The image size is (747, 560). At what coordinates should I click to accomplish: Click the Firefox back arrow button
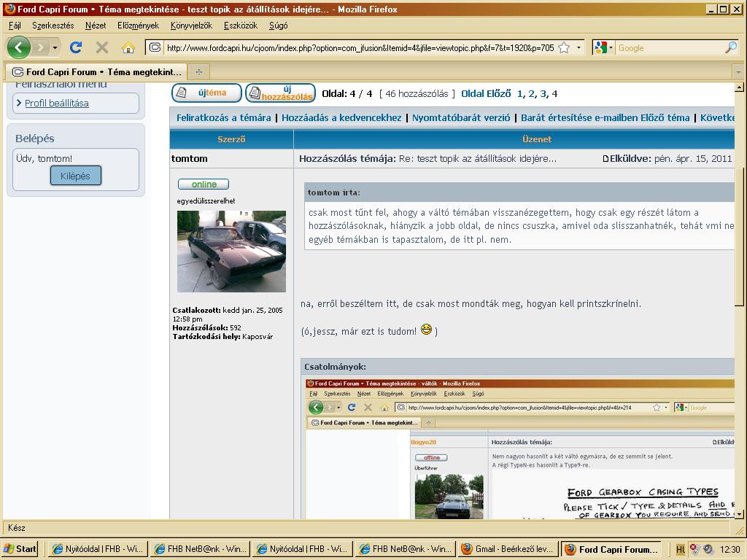[x=19, y=47]
